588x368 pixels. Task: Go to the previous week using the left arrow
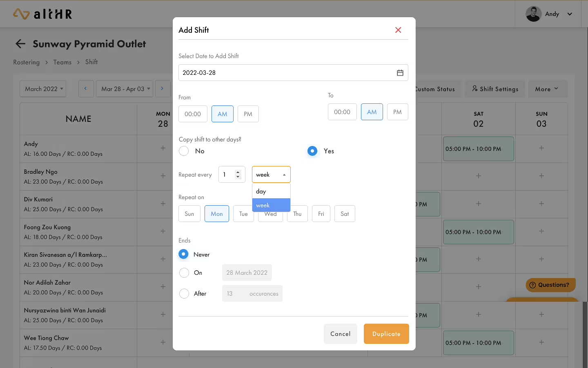coord(86,88)
